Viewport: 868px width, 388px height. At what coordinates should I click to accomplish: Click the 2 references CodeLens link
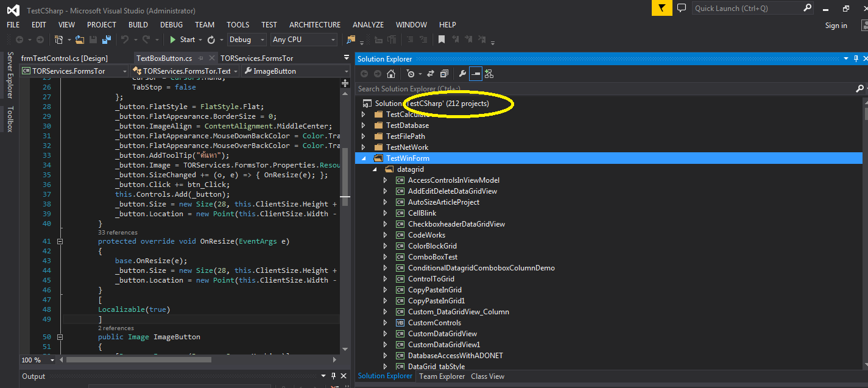click(x=116, y=328)
